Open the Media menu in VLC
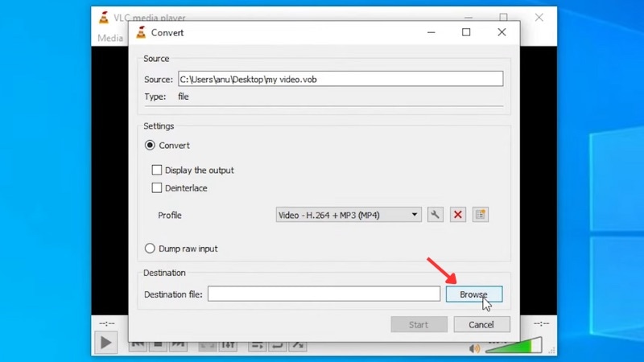Screen dimensions: 644x362 click(110, 38)
